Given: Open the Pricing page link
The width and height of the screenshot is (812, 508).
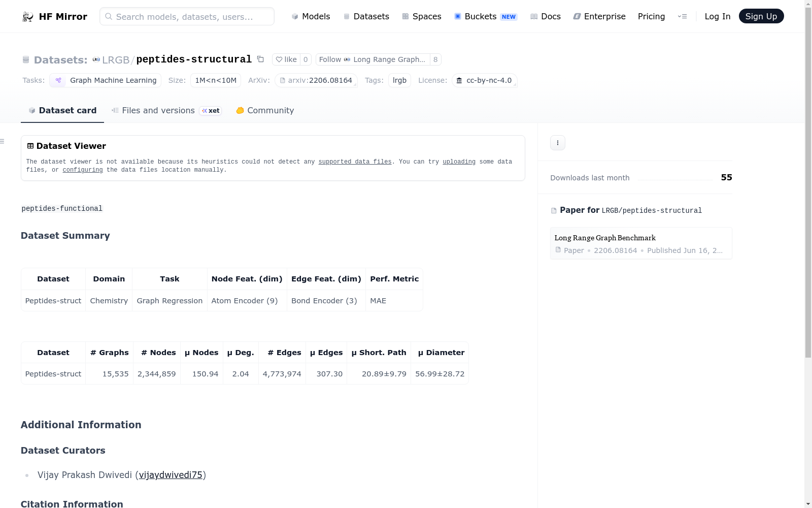Looking at the screenshot, I should (651, 17).
